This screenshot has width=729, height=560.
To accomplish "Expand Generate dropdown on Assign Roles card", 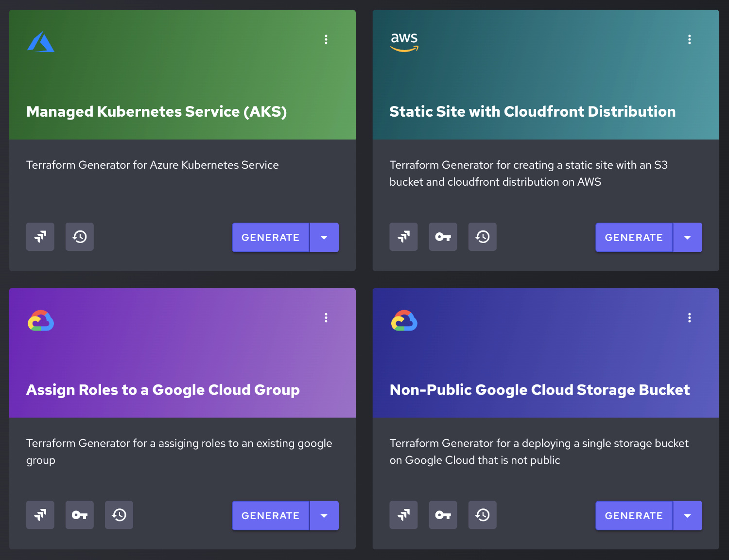I will click(x=324, y=515).
